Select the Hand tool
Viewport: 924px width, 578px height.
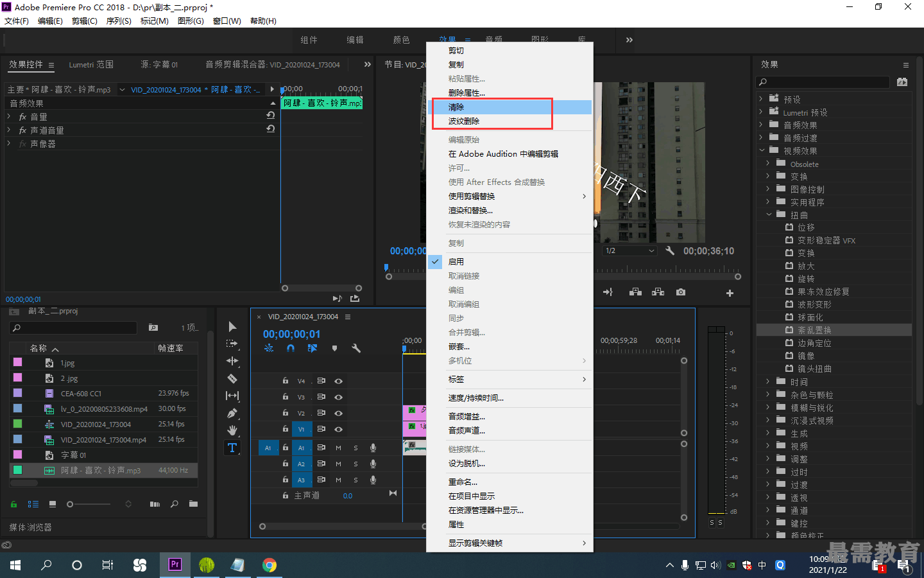[x=232, y=430]
